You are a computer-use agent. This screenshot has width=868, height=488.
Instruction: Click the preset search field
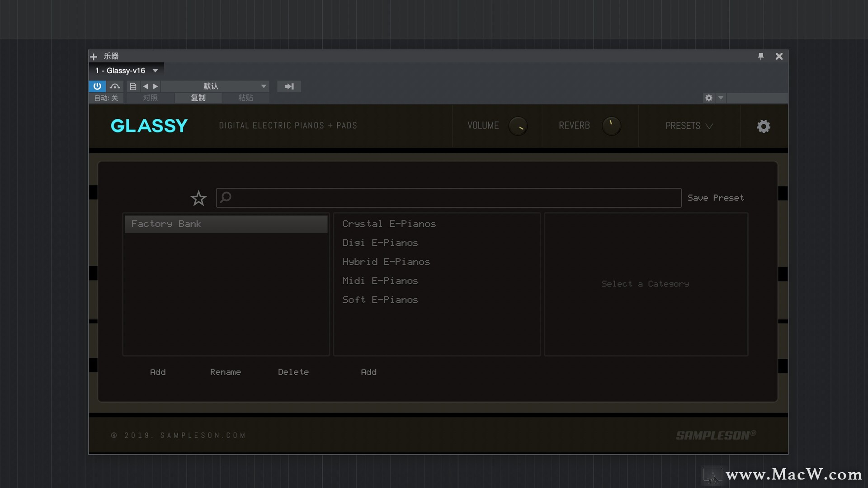coord(448,197)
